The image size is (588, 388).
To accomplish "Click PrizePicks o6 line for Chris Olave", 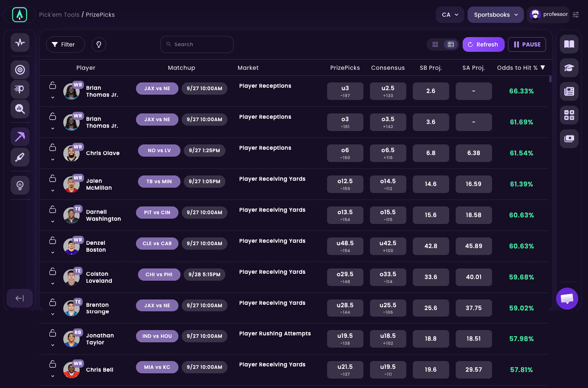I will (x=345, y=153).
